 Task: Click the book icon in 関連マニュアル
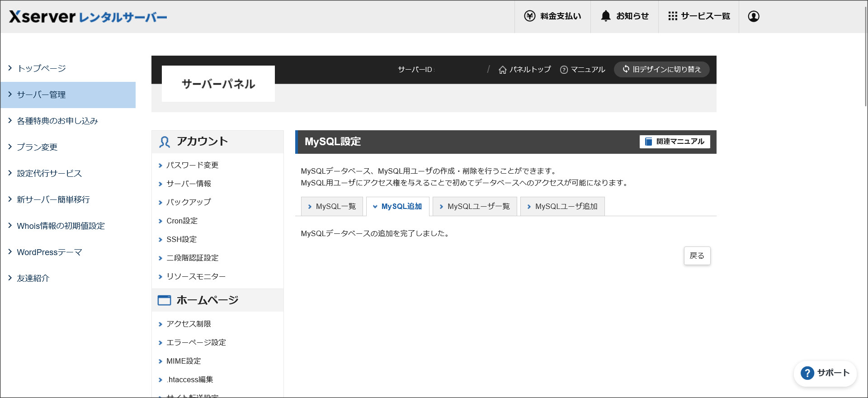click(648, 142)
